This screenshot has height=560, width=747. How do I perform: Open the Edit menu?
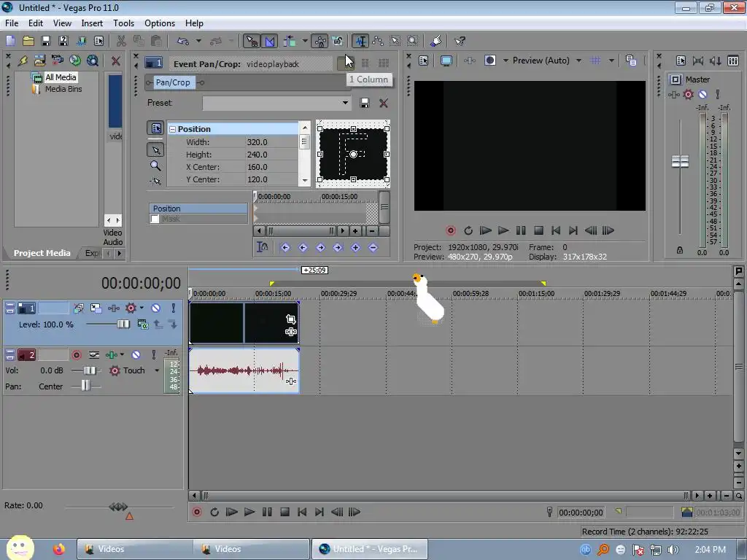pos(35,23)
